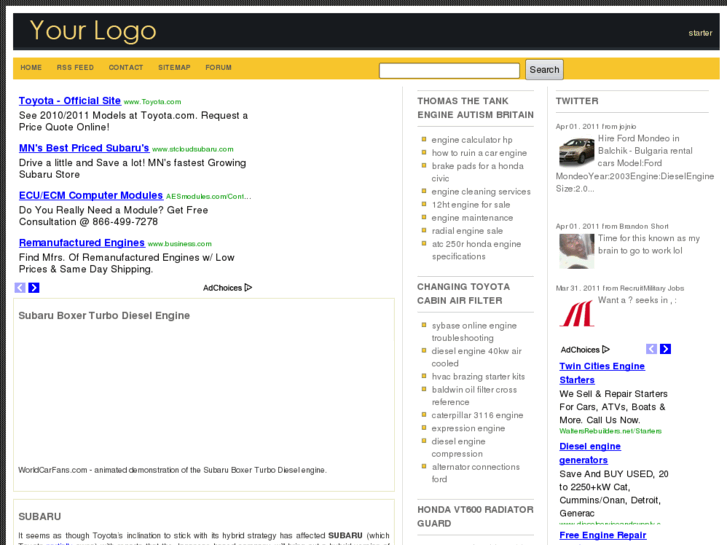Open the RecruitMilitary red logo thumbnail
This screenshot has height=545, width=727.
point(576,313)
